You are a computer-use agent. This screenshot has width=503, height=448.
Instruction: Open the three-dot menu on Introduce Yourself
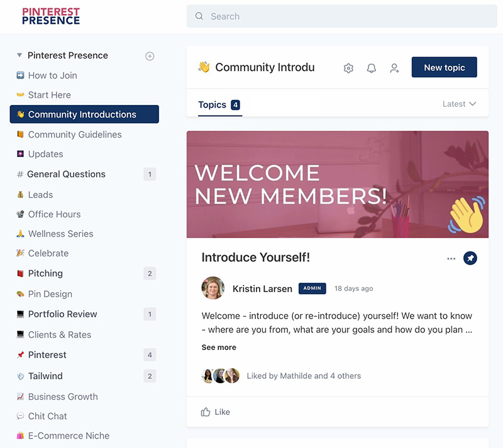[451, 258]
